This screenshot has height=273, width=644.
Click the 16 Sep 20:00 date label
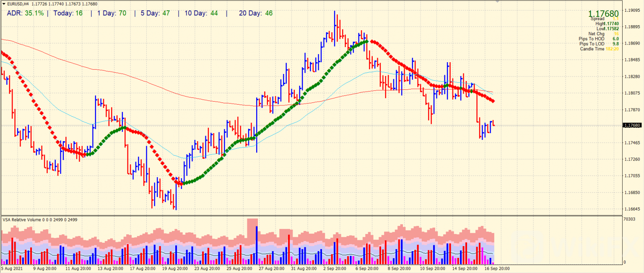pyautogui.click(x=497, y=268)
